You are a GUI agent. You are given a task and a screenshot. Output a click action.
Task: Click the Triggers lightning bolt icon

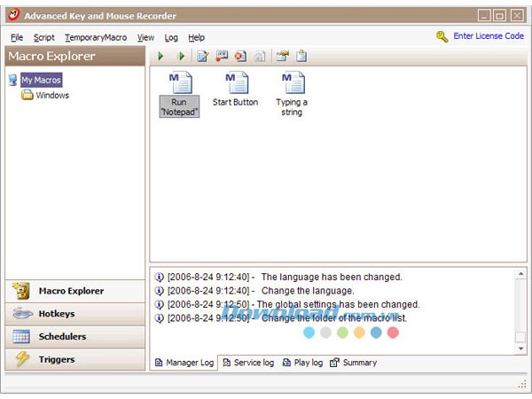pyautogui.click(x=22, y=359)
